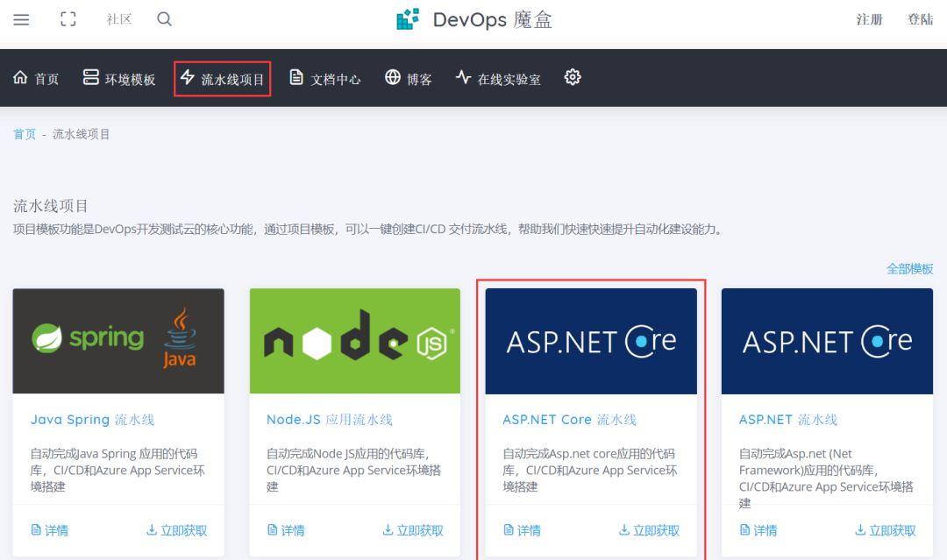Open the 全部模板 link
Viewport: 947px width, 560px height.
click(909, 268)
